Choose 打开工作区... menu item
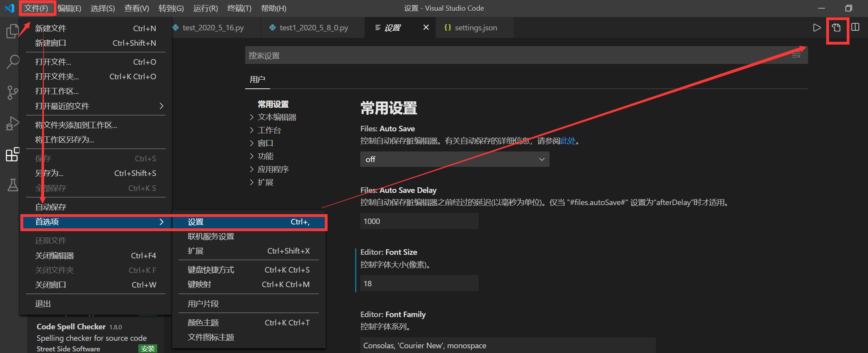Image resolution: width=868 pixels, height=353 pixels. point(95,91)
